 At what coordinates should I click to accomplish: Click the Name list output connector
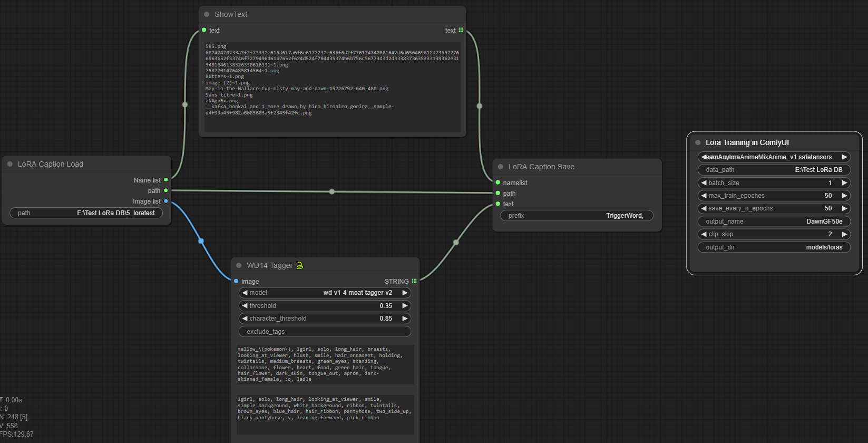pos(166,180)
